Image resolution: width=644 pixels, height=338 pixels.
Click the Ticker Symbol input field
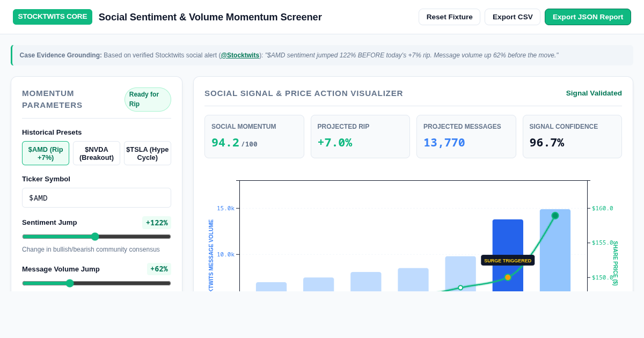(x=97, y=197)
